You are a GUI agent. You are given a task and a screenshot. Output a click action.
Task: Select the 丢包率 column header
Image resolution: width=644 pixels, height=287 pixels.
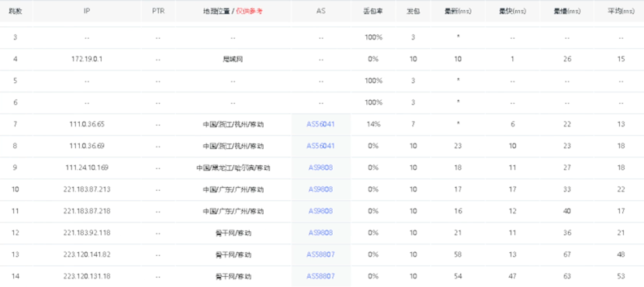point(374,12)
